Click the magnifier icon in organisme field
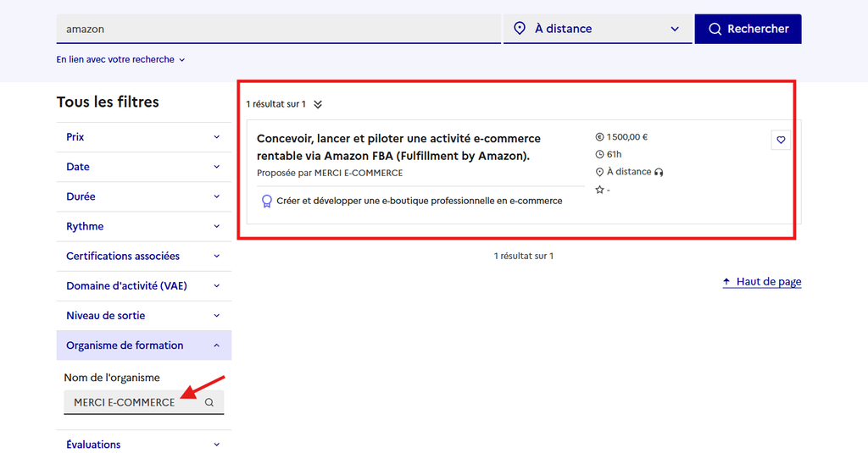This screenshot has width=868, height=453. [209, 403]
